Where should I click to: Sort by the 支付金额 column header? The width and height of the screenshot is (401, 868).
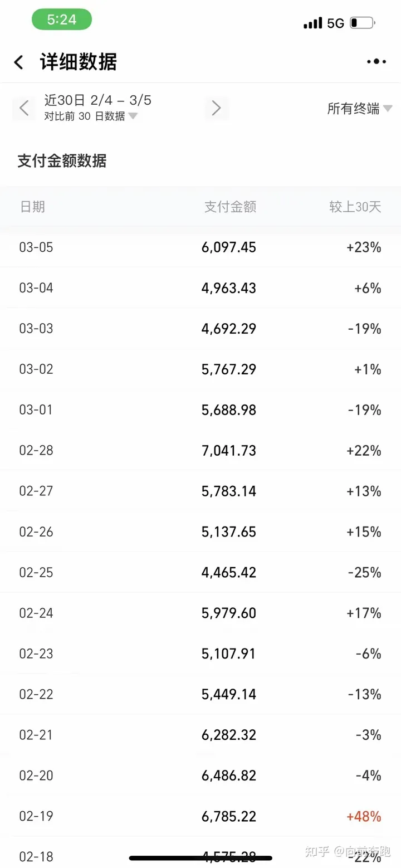[x=230, y=207]
